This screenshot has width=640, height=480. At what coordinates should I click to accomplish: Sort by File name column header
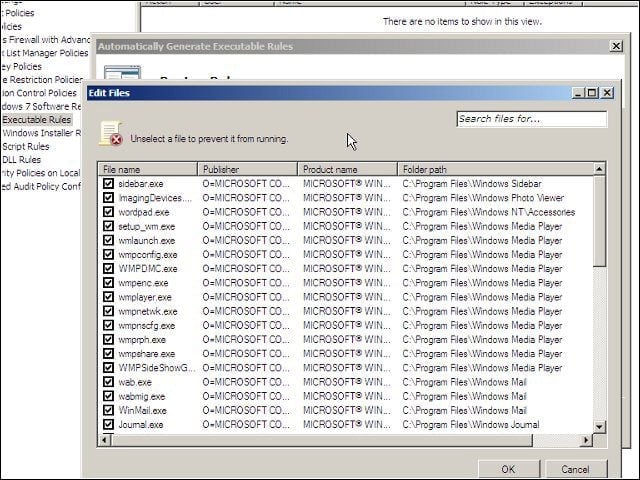[148, 169]
